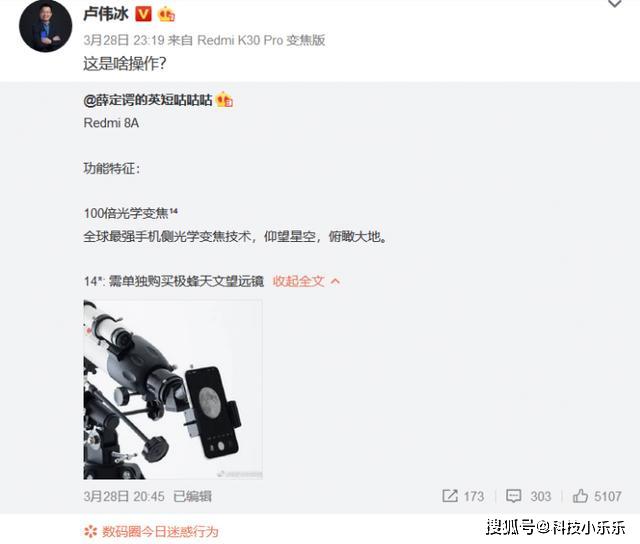
Task: Open the telescope and phone image thumbnail
Action: pyautogui.click(x=173, y=389)
